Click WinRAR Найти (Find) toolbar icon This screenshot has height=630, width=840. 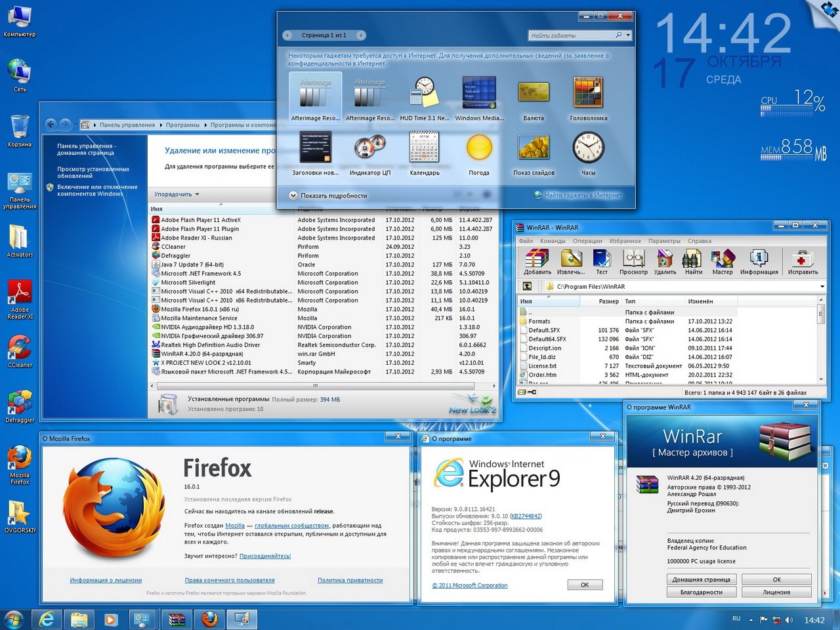[693, 262]
